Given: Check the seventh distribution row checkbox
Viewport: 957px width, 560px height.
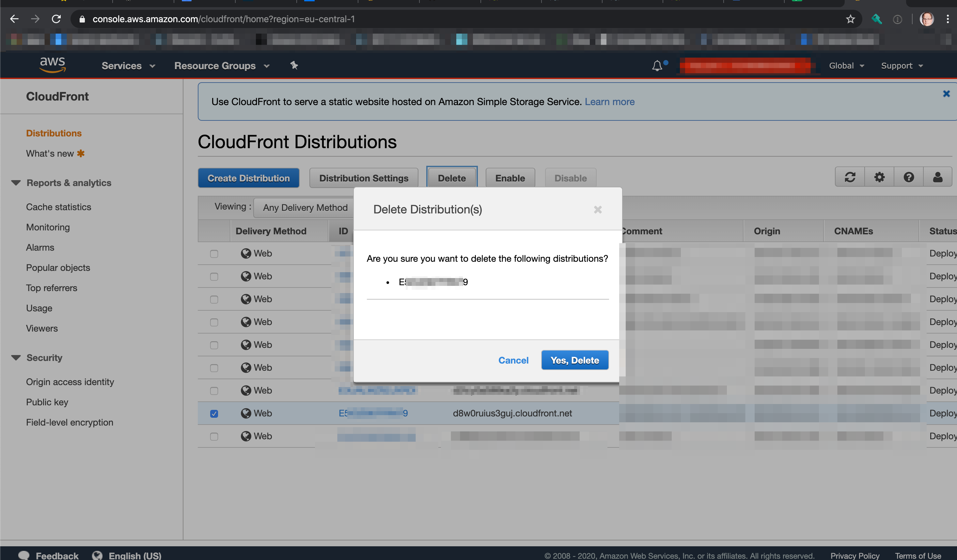Looking at the screenshot, I should click(x=214, y=391).
